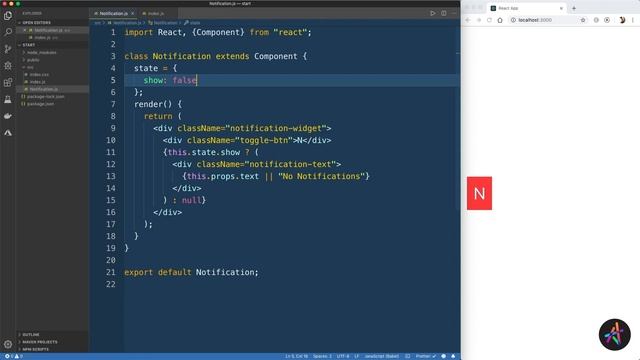Click the Prettier status bar item
640x360 pixels.
426,356
